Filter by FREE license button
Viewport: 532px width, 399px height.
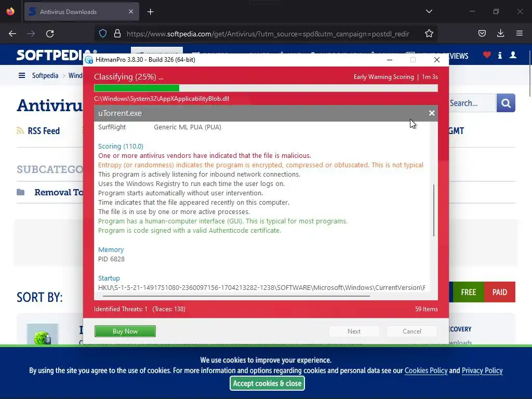pyautogui.click(x=468, y=292)
